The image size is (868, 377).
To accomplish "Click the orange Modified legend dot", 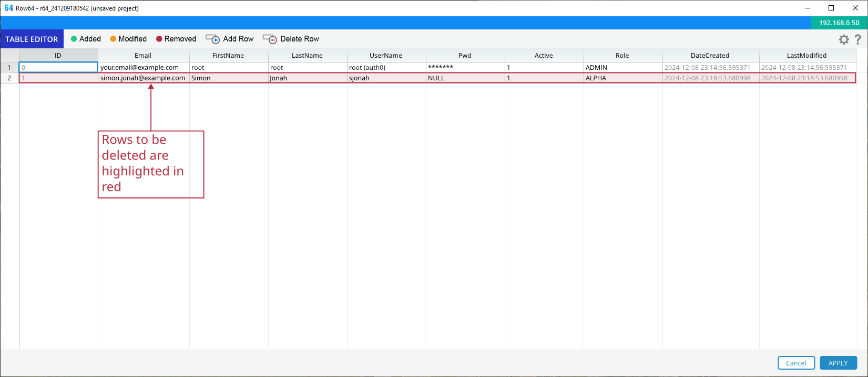I will [113, 39].
